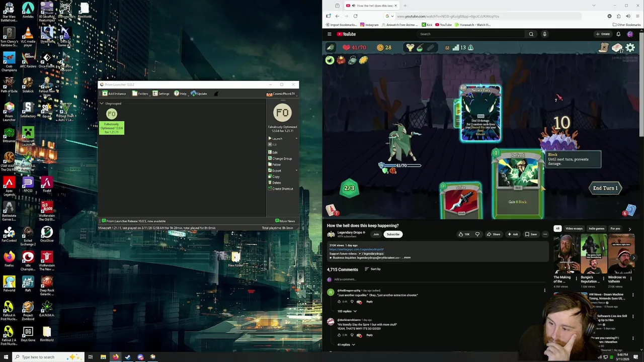Open YouTube notifications bell
Image resolution: width=644 pixels, height=362 pixels.
point(618,34)
